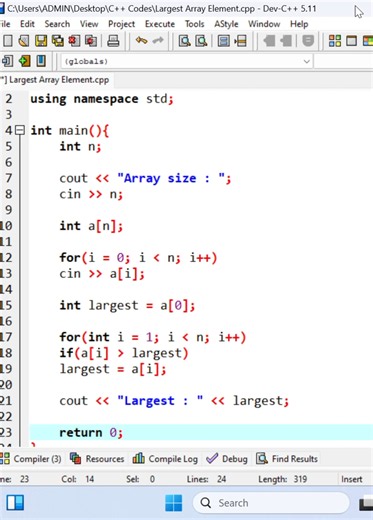
Task: Click the 'largest = a[i];' code line
Action: 113,369
